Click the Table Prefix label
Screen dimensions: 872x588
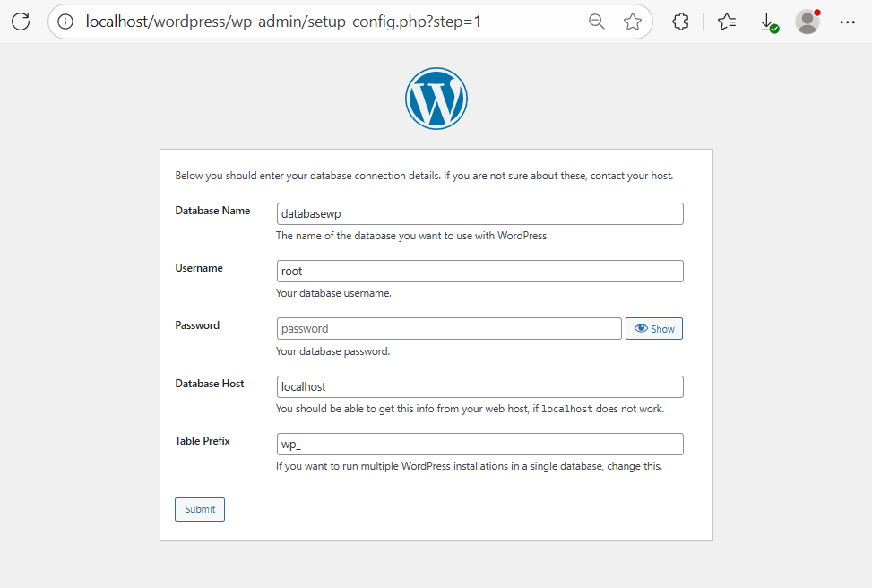[x=203, y=441]
